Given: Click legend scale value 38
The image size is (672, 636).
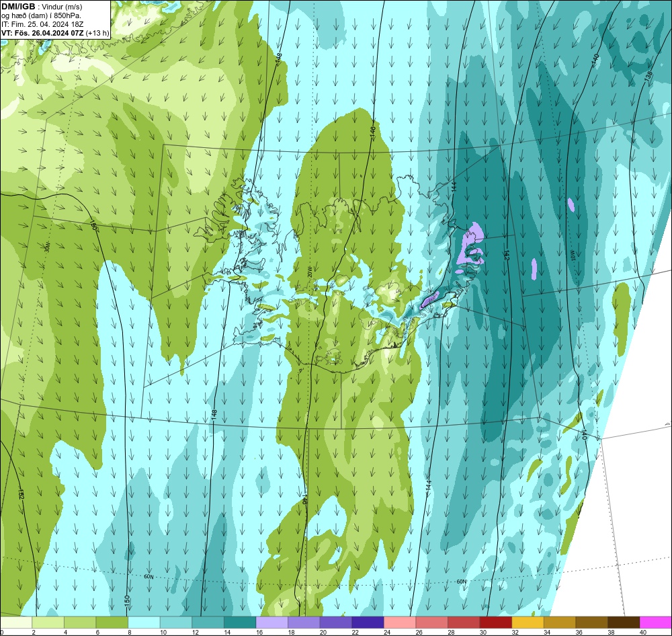Looking at the screenshot, I should [x=611, y=632].
